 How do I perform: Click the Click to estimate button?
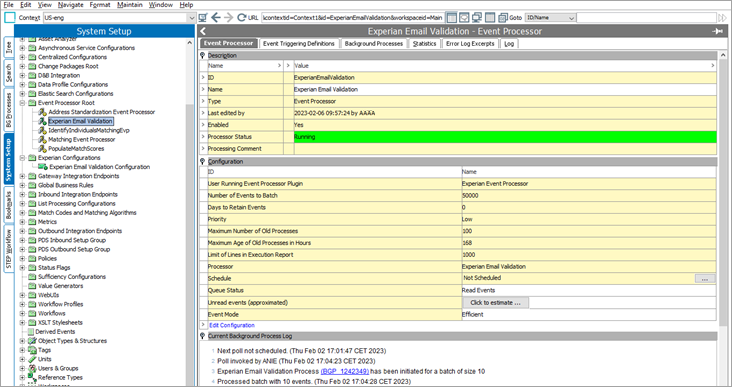[x=495, y=303]
